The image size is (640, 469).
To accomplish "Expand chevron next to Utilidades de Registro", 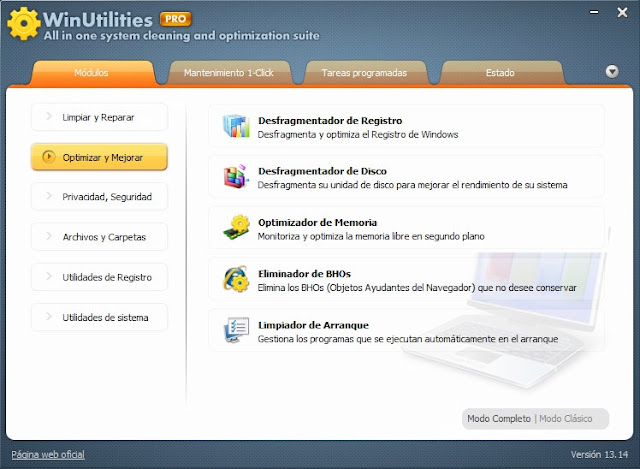I will (x=49, y=277).
